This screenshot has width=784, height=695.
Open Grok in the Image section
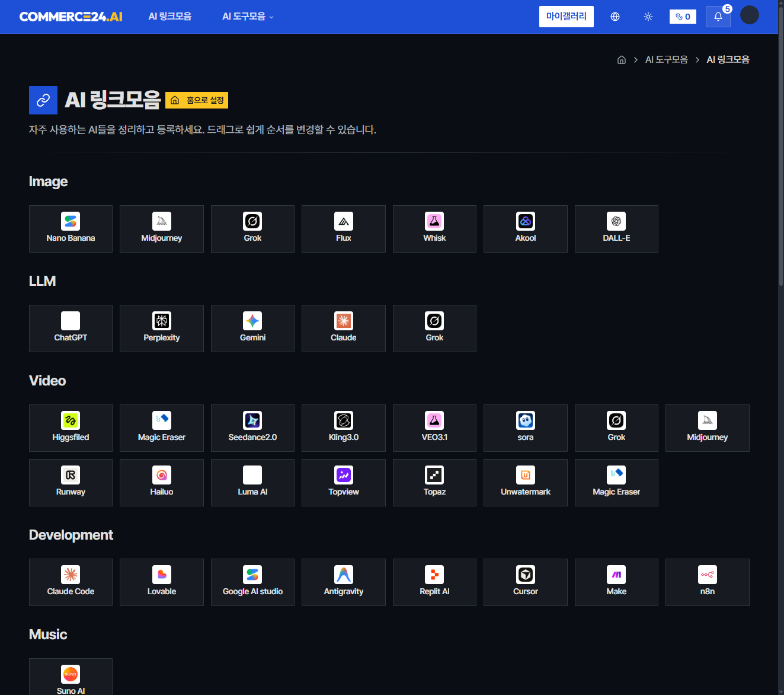click(x=252, y=229)
